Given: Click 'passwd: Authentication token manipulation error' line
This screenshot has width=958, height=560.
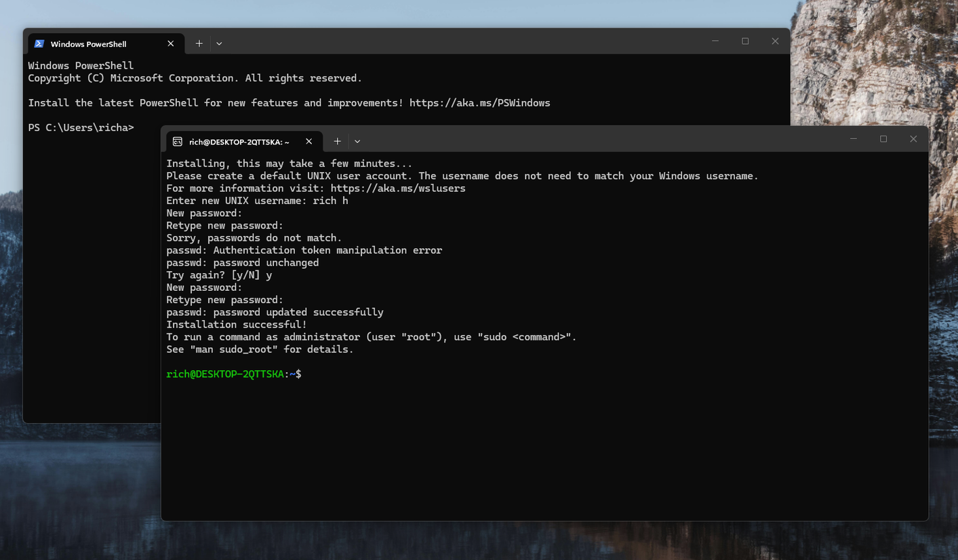Looking at the screenshot, I should (x=304, y=250).
